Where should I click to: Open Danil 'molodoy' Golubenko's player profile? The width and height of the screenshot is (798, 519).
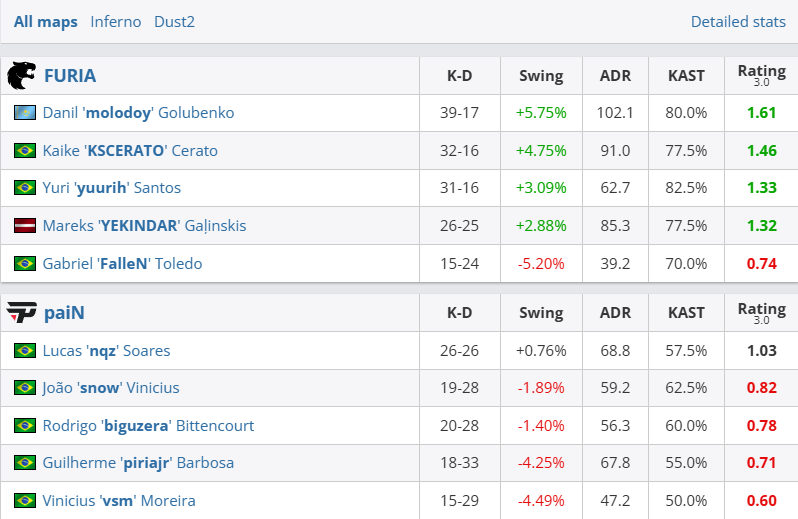(x=138, y=113)
